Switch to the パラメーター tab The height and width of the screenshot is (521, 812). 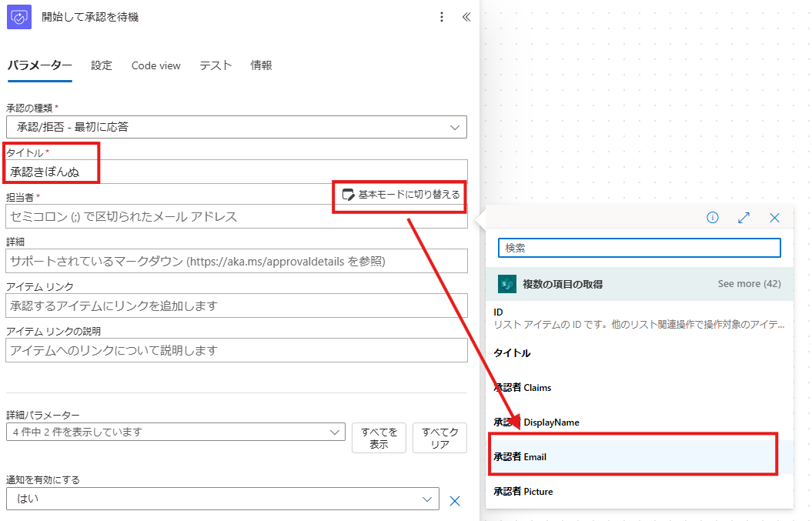(x=39, y=65)
